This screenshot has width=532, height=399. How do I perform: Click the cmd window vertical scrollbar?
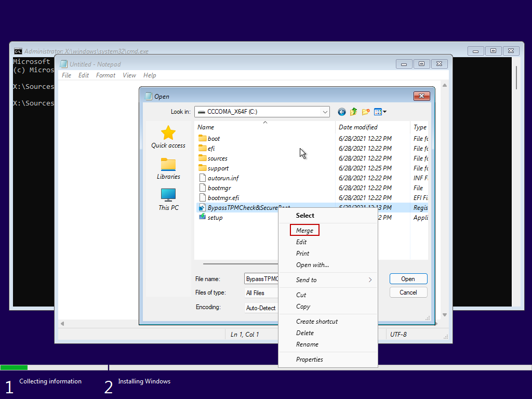[x=516, y=78]
